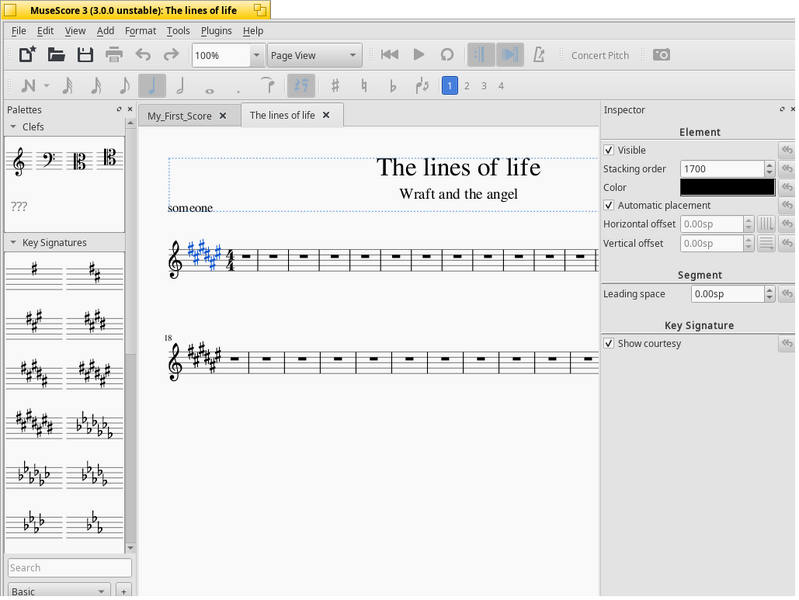Open the black Color swatch
Screen dimensions: 799x600
[x=727, y=187]
